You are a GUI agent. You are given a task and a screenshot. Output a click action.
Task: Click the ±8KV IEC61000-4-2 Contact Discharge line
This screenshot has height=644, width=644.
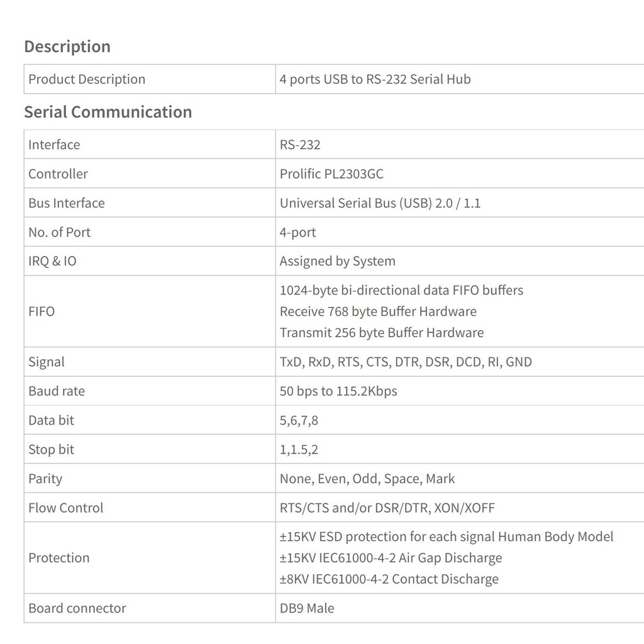(x=389, y=579)
